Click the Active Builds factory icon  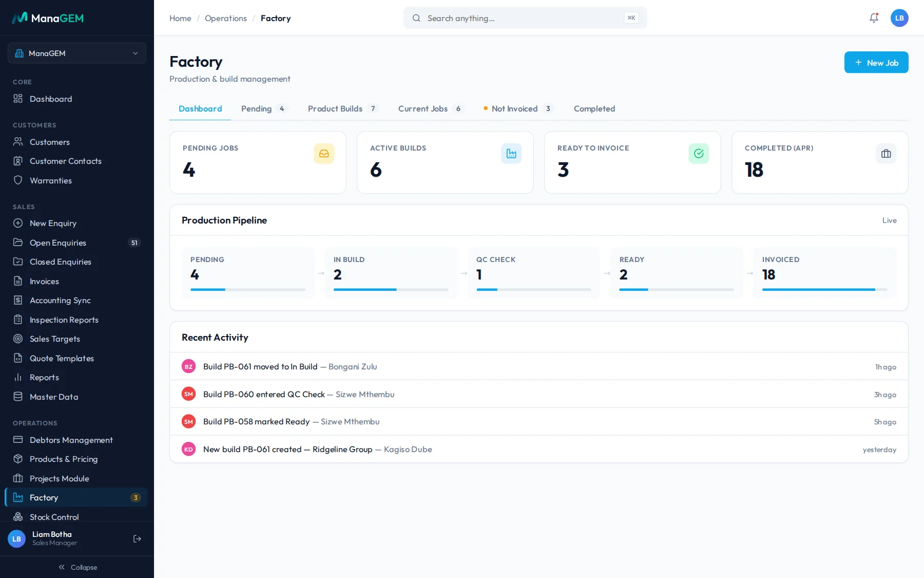click(x=511, y=154)
